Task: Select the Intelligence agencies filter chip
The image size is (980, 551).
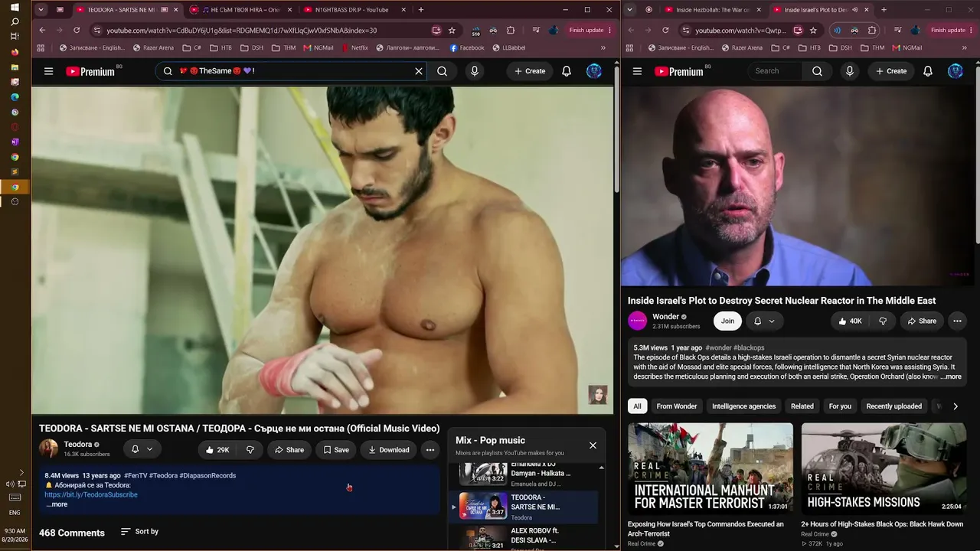Action: [743, 406]
